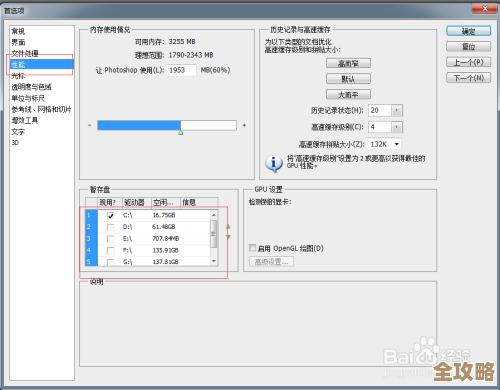The image size is (500, 390).
Task: Select 界面 in the preferences list
Action: point(18,42)
